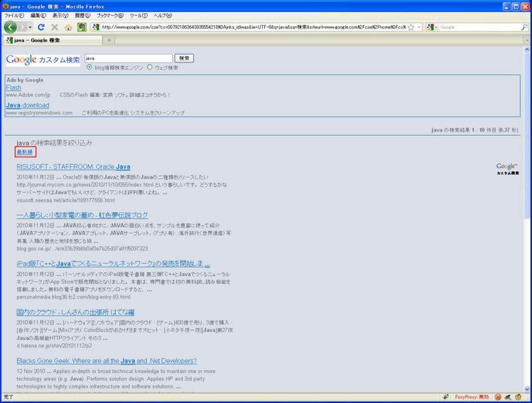Click the orange blocked-circle status bar icon
This screenshot has height=403, width=532.
tap(497, 397)
